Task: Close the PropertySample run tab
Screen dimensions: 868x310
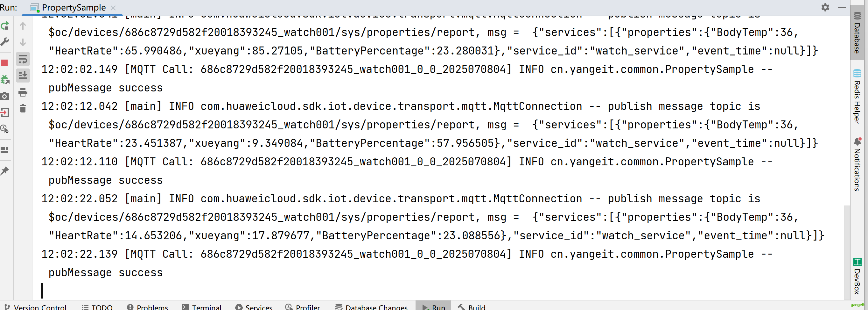Action: point(113,8)
